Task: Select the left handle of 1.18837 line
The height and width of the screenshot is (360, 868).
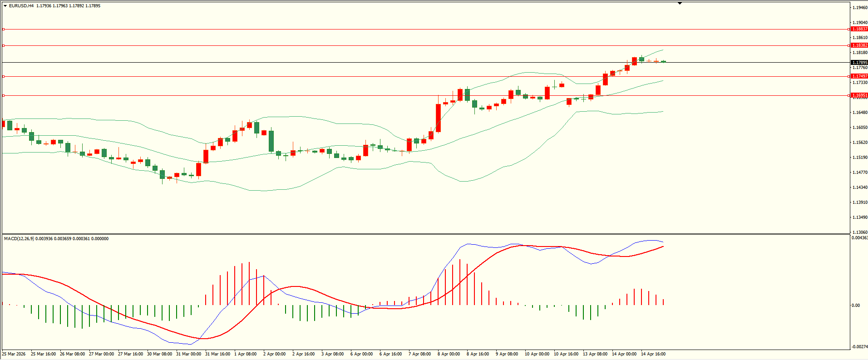Action: (x=4, y=29)
